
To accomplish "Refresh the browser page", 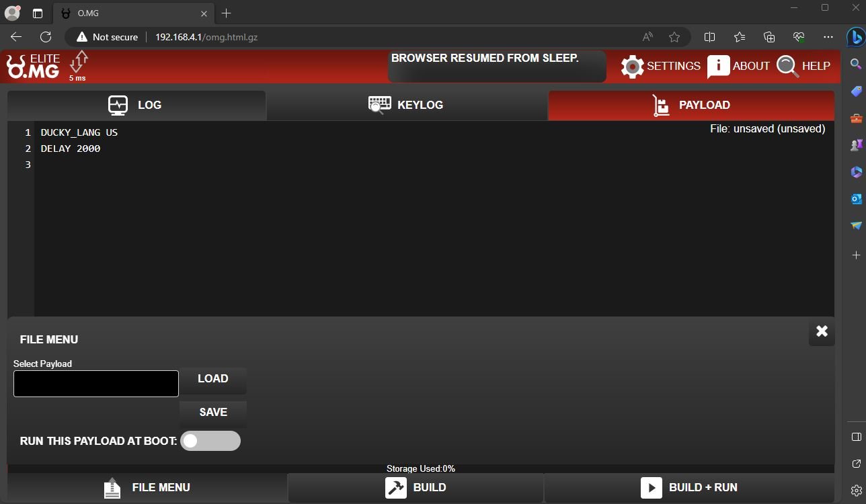I will [x=46, y=37].
